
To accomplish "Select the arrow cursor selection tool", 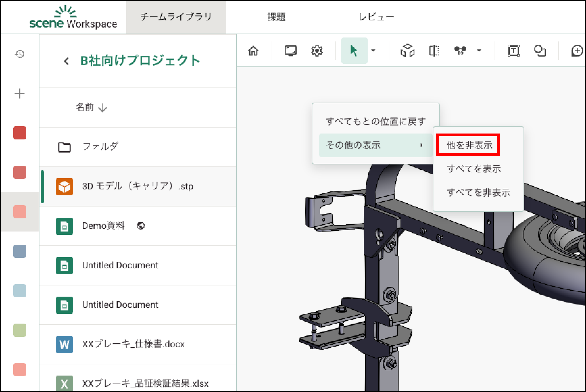I will [354, 51].
